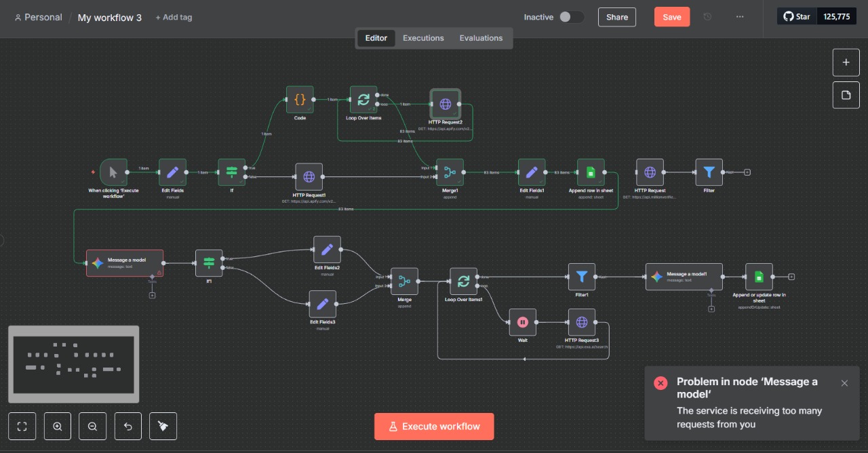Click the GitHub star count 125,775
This screenshot has width=868, height=453.
(837, 16)
